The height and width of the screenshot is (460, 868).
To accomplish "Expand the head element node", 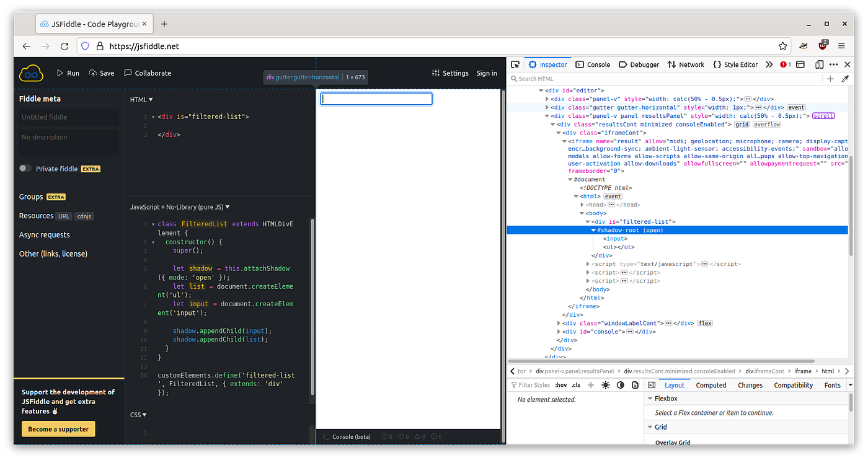I will click(x=582, y=205).
